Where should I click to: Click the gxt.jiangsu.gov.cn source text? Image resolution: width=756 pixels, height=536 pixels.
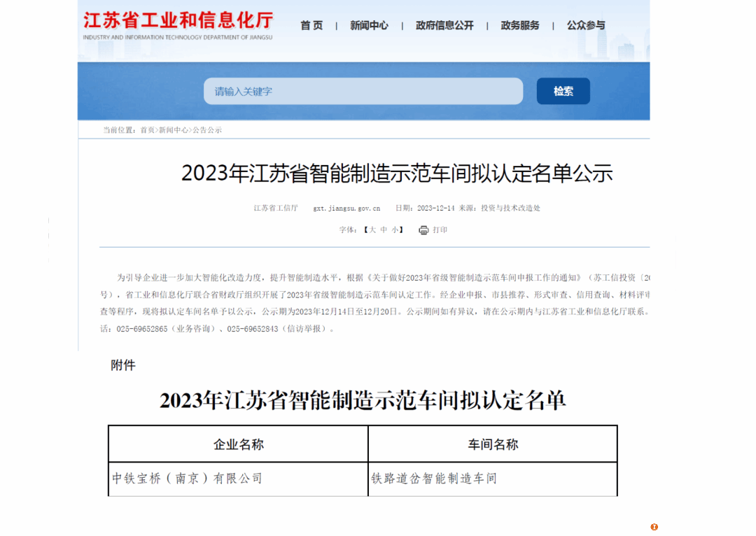346,209
